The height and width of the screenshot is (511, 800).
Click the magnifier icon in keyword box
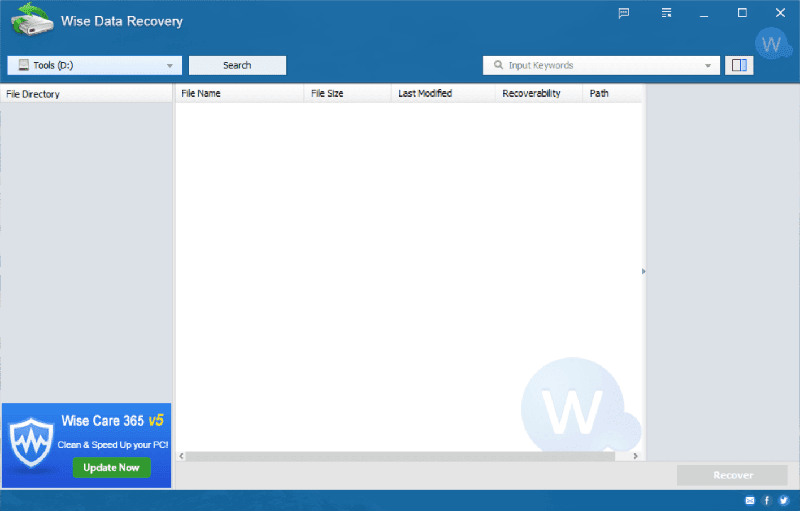[498, 65]
